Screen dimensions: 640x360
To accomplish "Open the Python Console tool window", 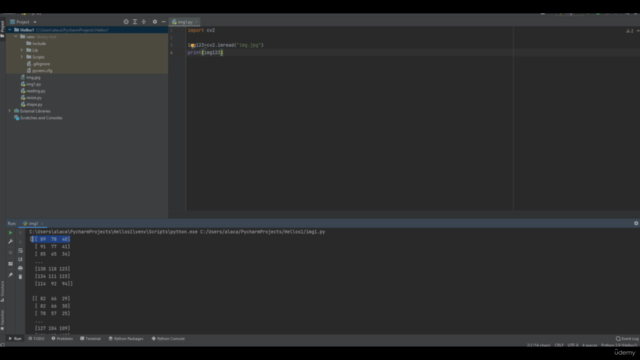I will tap(168, 338).
